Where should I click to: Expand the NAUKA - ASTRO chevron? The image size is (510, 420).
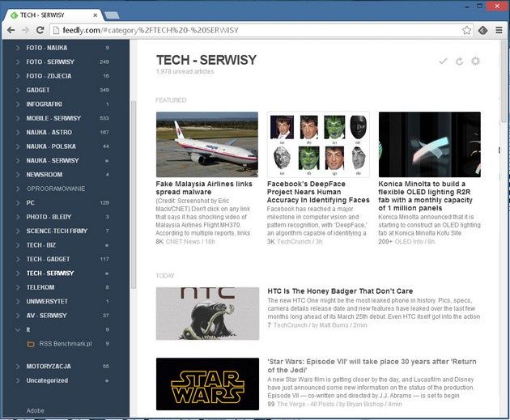pyautogui.click(x=18, y=132)
